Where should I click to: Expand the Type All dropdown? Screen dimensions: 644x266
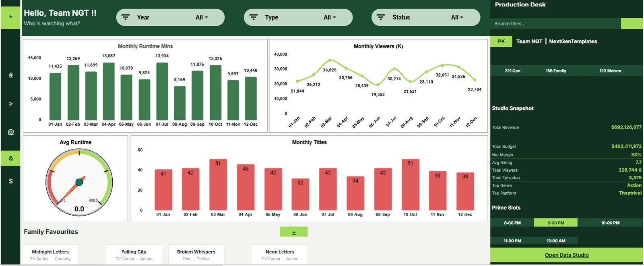[330, 17]
